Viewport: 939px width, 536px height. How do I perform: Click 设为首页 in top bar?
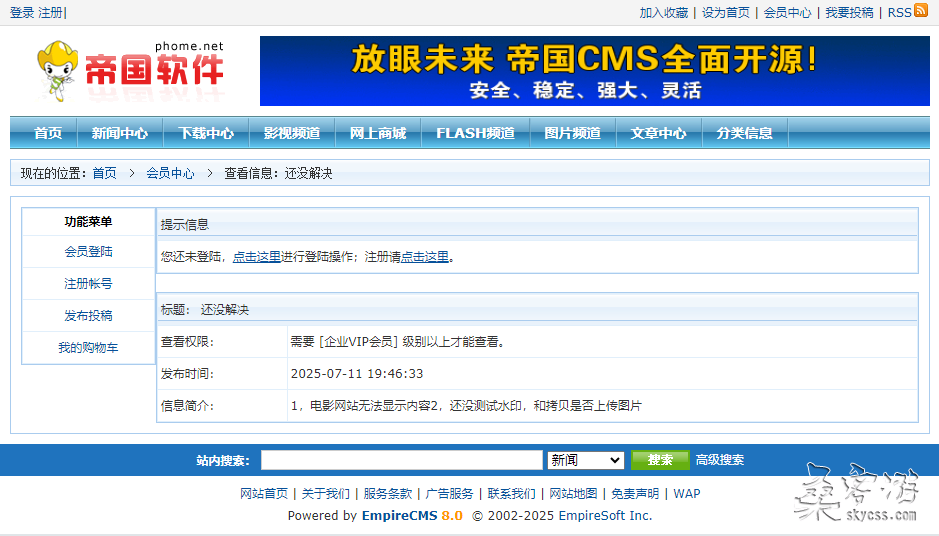click(726, 13)
